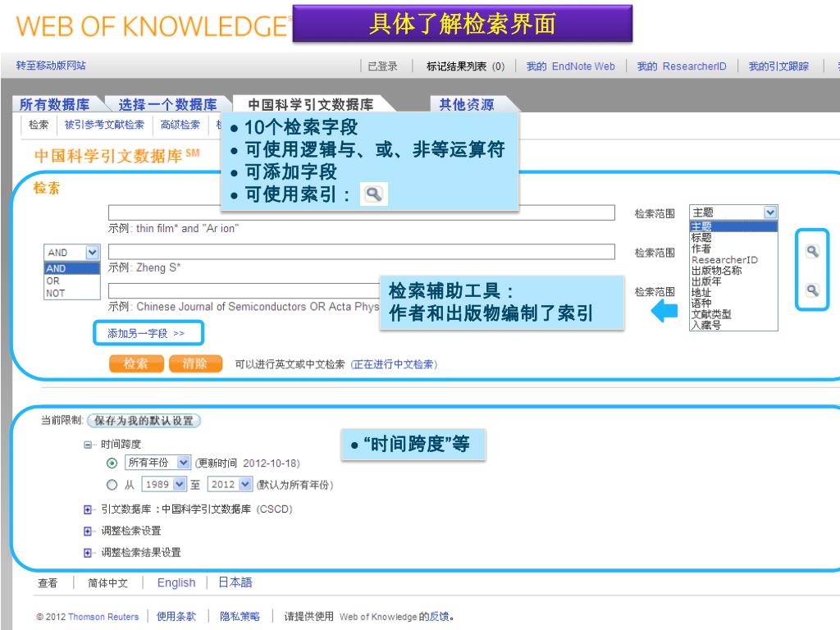
Task: Switch language to 简体中文
Action: tap(107, 583)
